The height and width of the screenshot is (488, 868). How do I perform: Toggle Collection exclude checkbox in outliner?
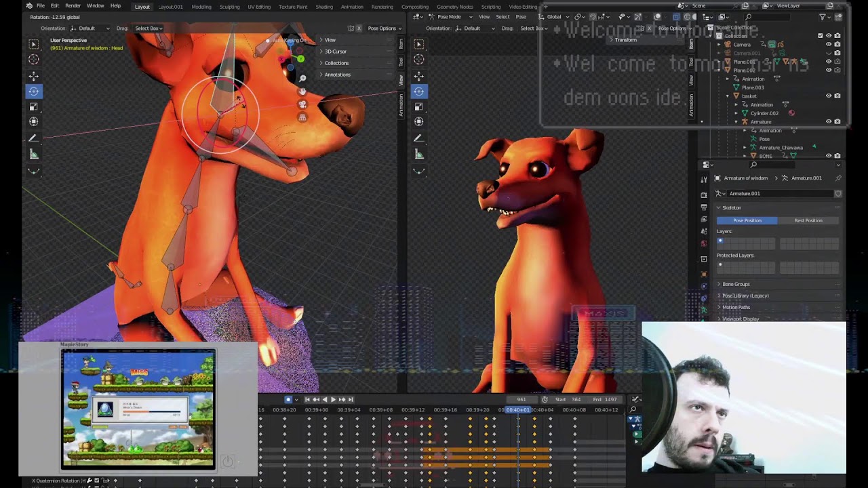(821, 36)
